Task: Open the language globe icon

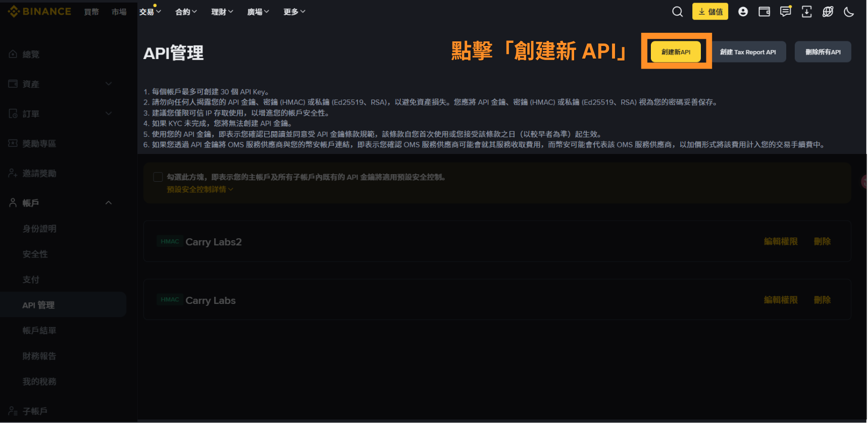Action: coord(828,12)
